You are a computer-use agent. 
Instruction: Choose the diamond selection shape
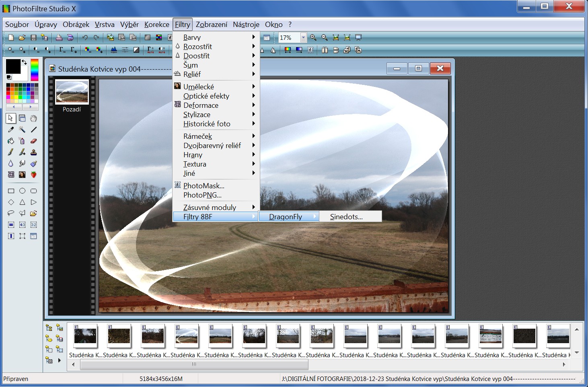(11, 202)
